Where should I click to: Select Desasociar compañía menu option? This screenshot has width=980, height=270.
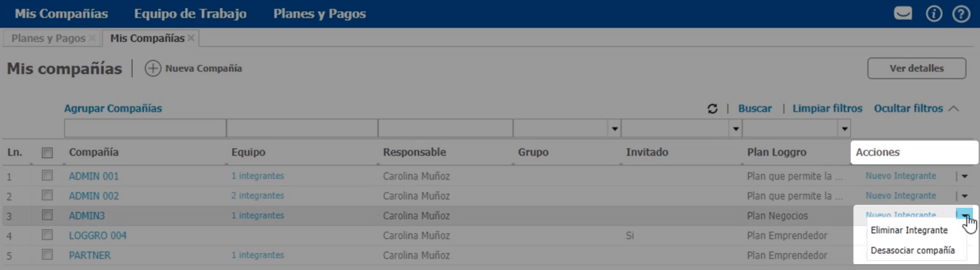click(913, 250)
